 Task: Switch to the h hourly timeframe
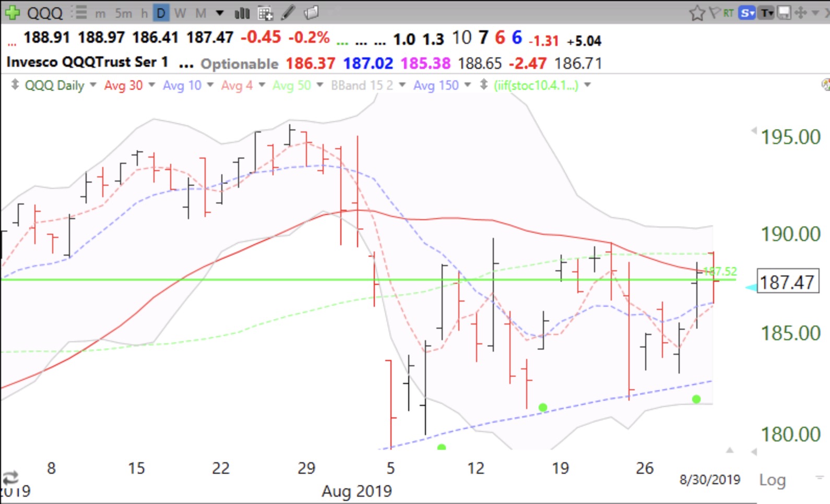pyautogui.click(x=145, y=13)
